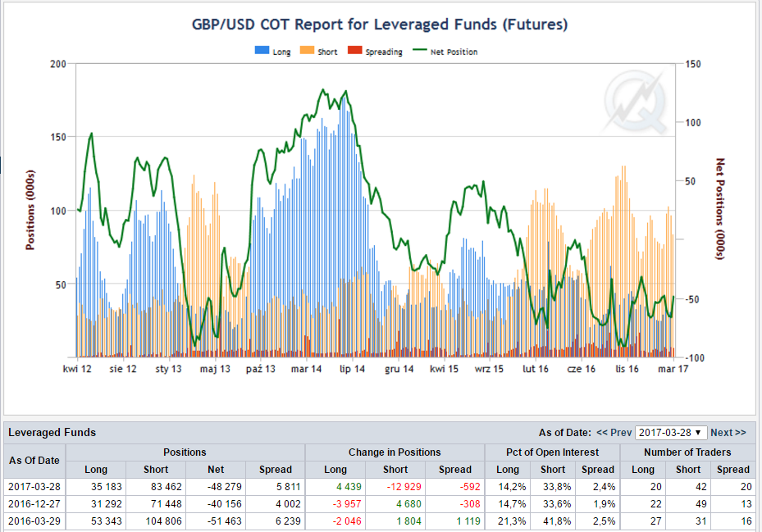Image resolution: width=762 pixels, height=532 pixels.
Task: Click the Net column header under Positions
Action: pos(215,470)
